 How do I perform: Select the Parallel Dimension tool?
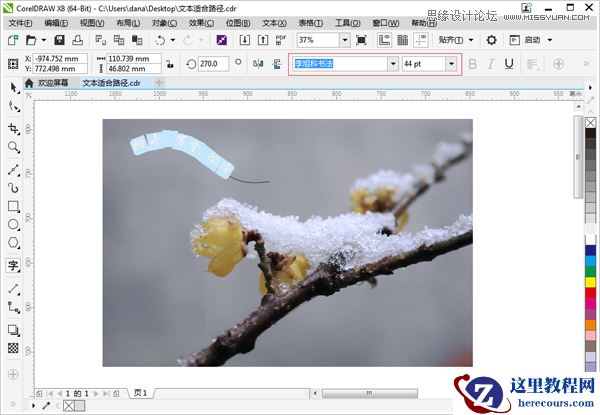(x=13, y=288)
